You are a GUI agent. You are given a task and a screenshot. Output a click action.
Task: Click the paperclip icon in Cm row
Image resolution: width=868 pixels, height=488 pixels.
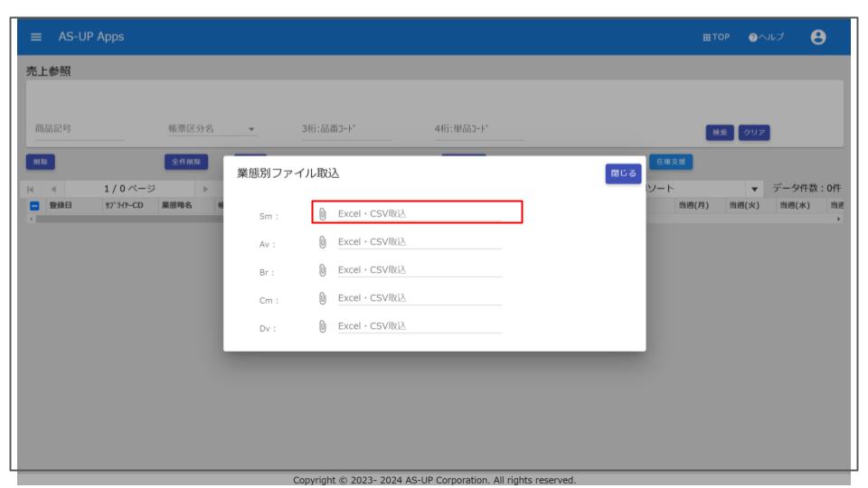pos(323,297)
